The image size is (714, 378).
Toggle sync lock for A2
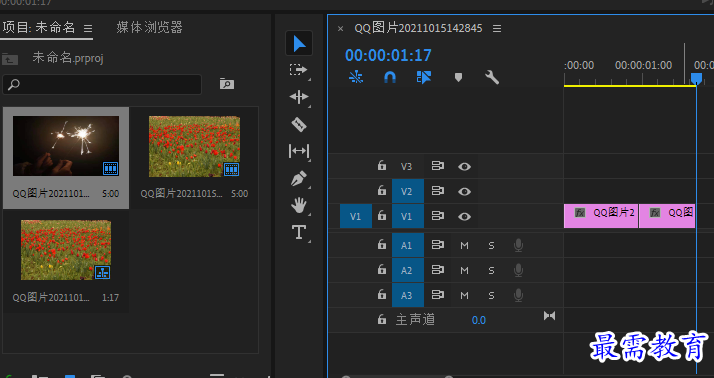438,270
